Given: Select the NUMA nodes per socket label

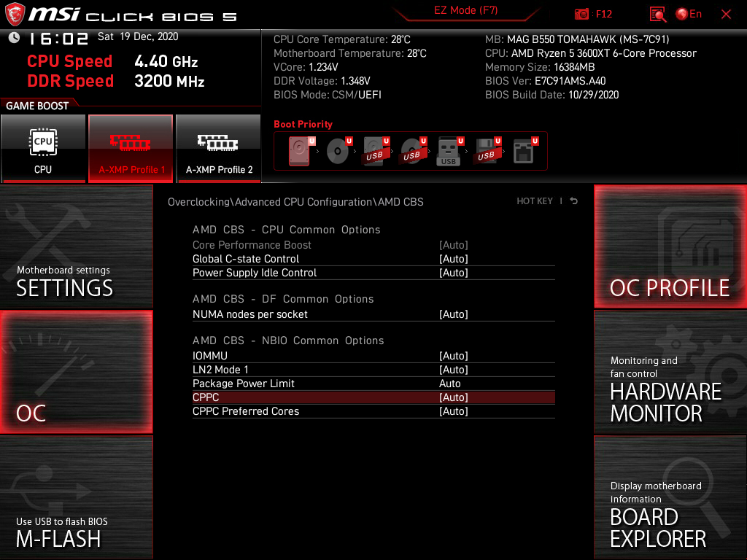Looking at the screenshot, I should (250, 314).
